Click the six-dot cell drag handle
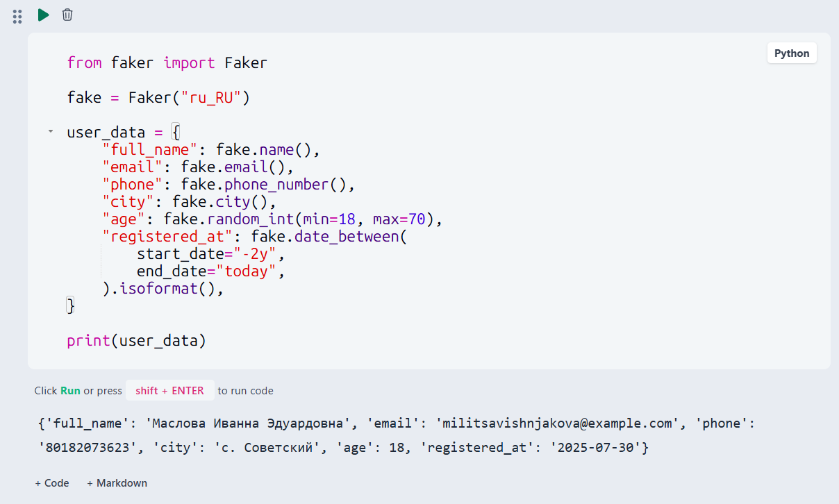Image resolution: width=839 pixels, height=504 pixels. click(x=17, y=17)
